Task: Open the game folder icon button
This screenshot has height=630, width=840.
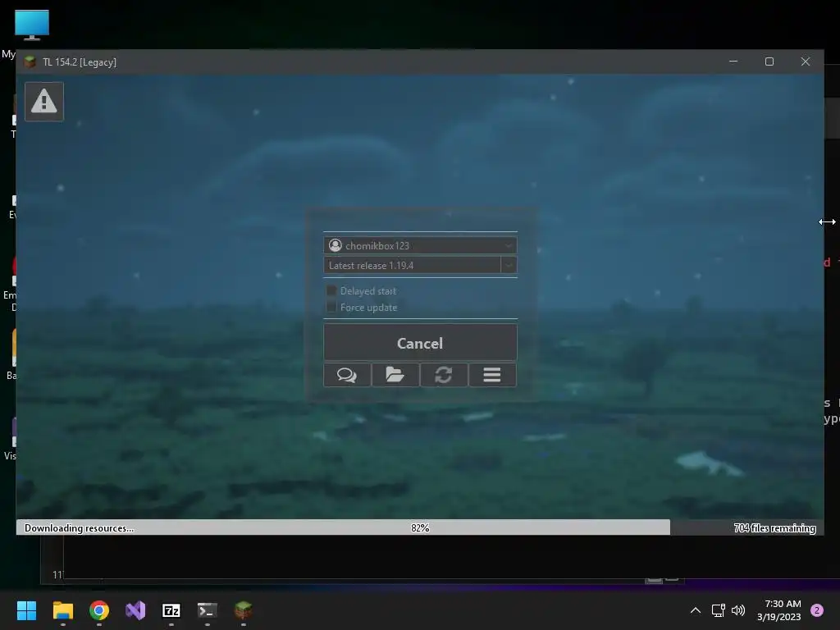Action: [395, 374]
